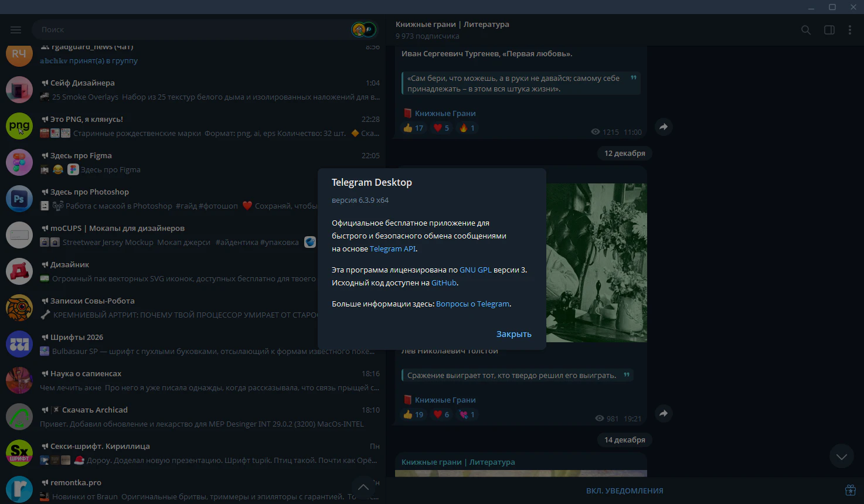Open the three-dot chat options menu
864x504 pixels.
[x=849, y=30]
